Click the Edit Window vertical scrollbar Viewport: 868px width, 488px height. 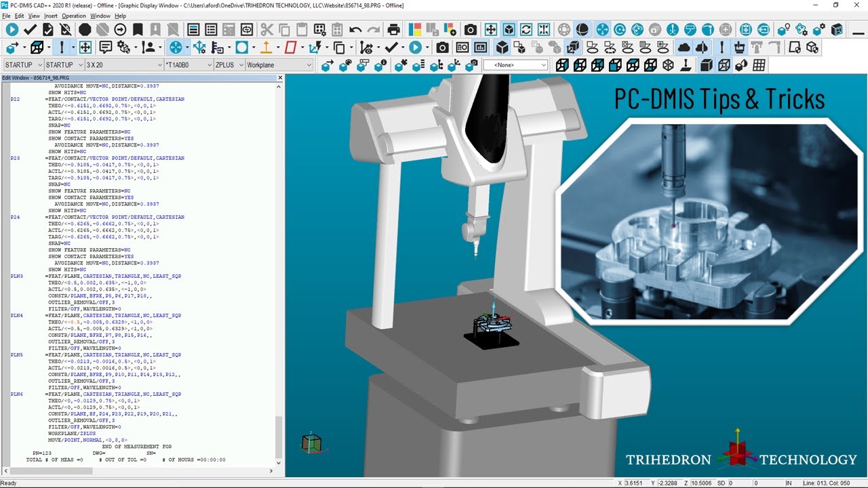pos(279,274)
